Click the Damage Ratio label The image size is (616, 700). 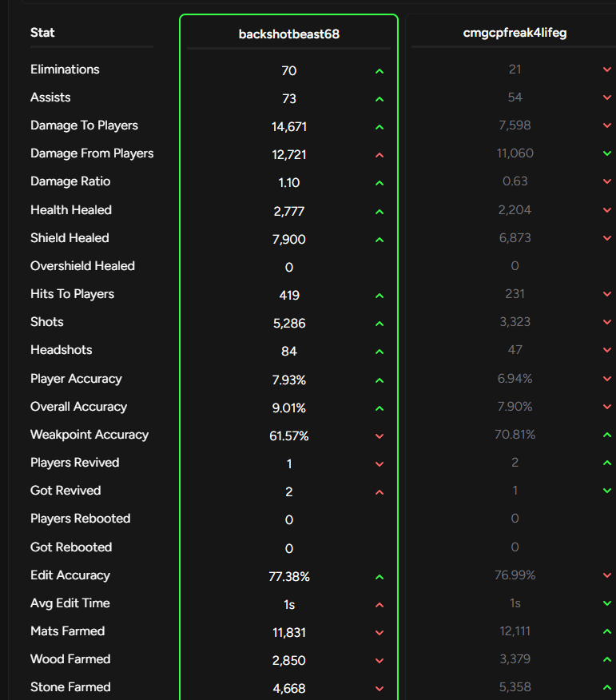click(70, 181)
